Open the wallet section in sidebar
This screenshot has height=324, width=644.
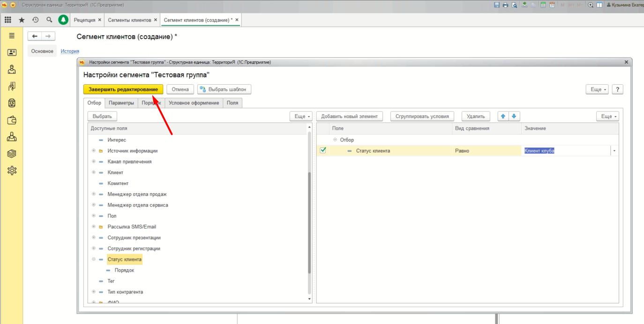point(12,120)
